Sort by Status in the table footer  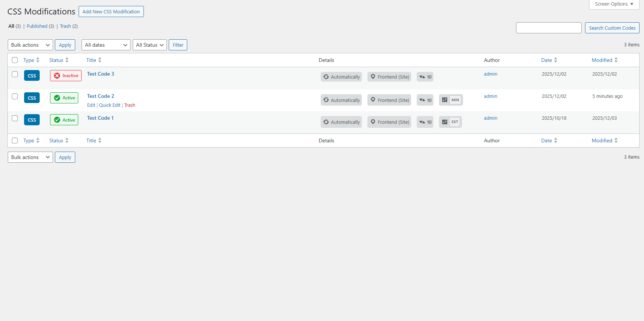pyautogui.click(x=59, y=140)
